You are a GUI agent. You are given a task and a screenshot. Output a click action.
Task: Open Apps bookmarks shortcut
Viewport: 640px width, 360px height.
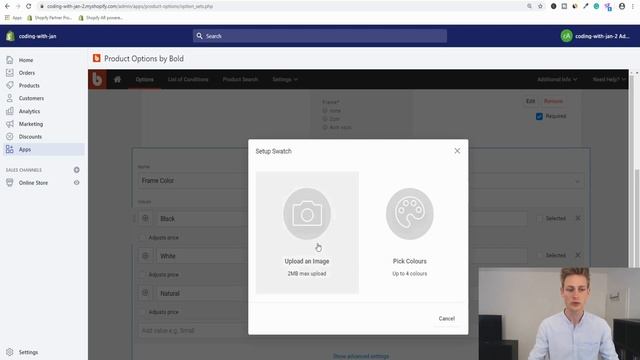coord(13,18)
